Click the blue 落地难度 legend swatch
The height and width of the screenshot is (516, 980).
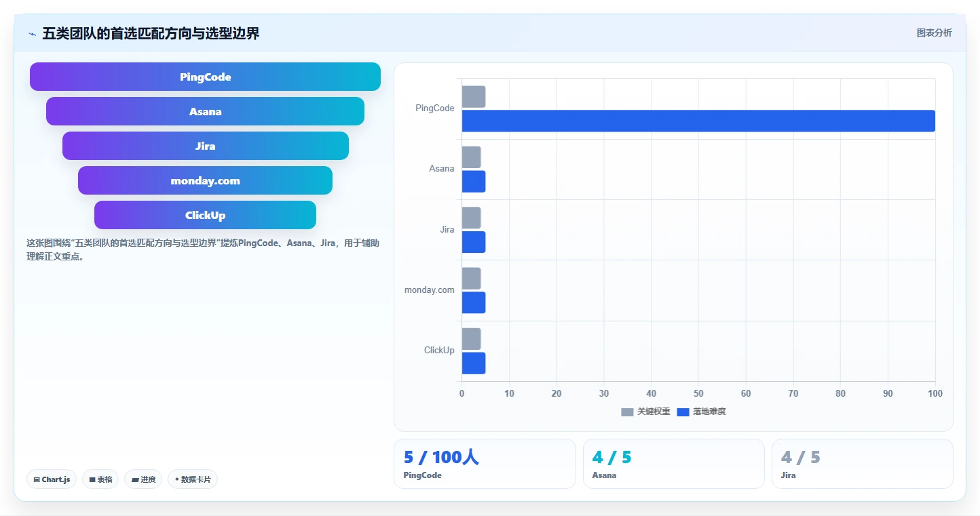click(x=683, y=412)
